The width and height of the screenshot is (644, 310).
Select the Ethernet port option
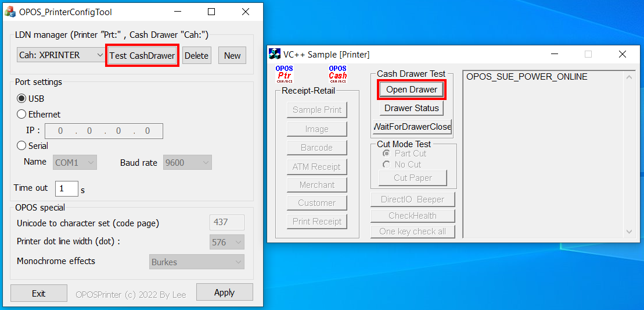(x=21, y=115)
